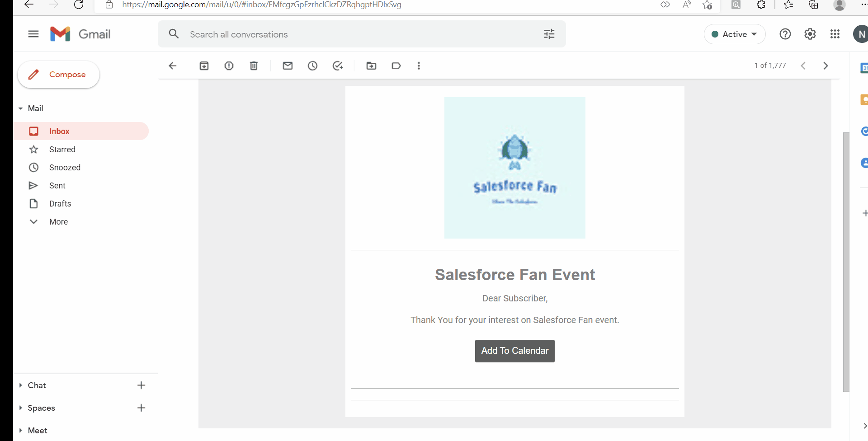Image resolution: width=868 pixels, height=441 pixels.
Task: Click the Salesforce Fan logo image
Action: [515, 168]
